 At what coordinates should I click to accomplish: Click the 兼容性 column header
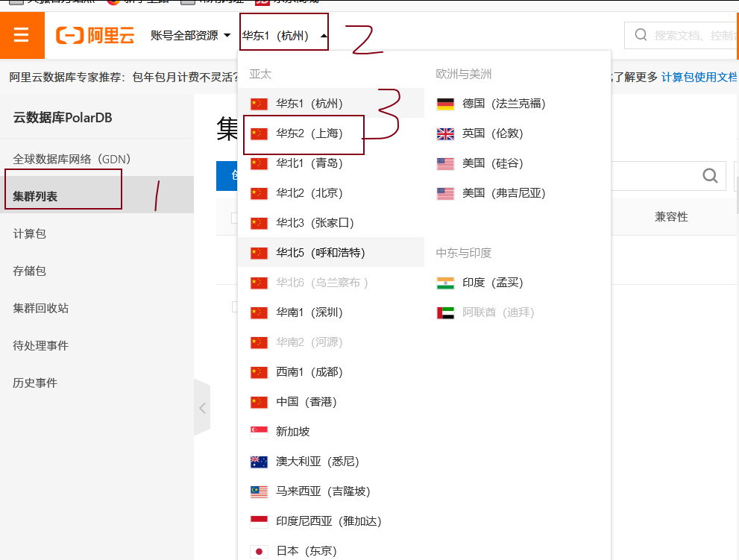point(671,217)
